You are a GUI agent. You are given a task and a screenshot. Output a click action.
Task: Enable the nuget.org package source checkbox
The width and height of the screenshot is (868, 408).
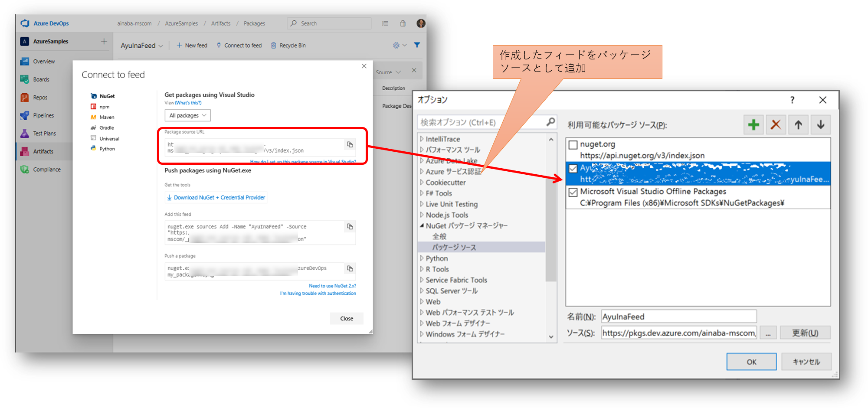573,145
